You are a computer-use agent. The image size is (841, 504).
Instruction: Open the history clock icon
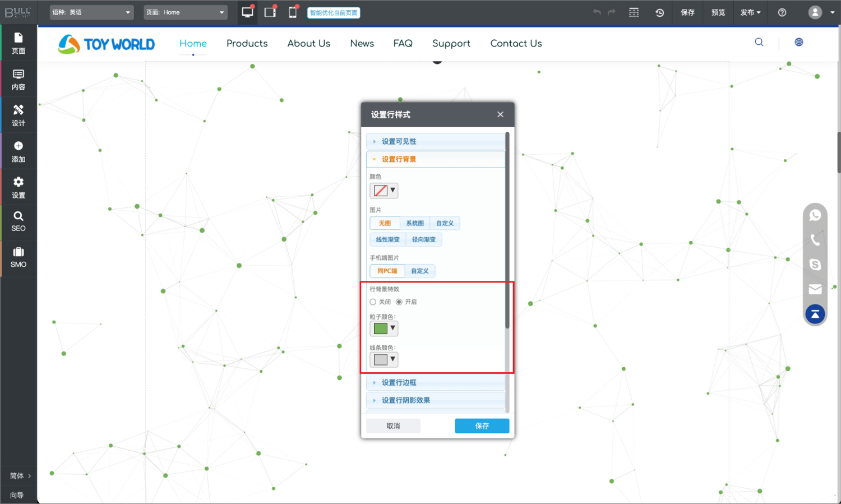[x=660, y=12]
